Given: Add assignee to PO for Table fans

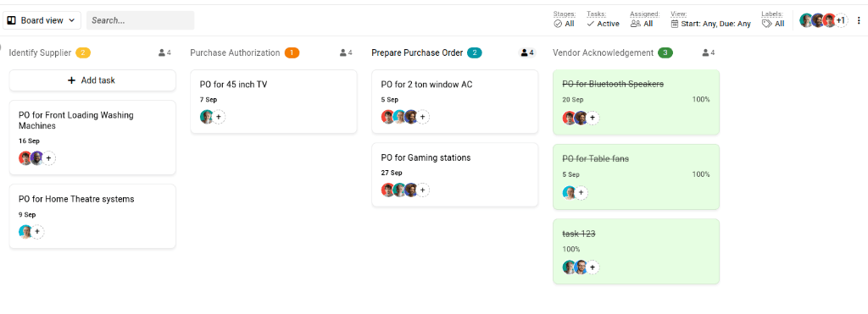Looking at the screenshot, I should coord(581,192).
